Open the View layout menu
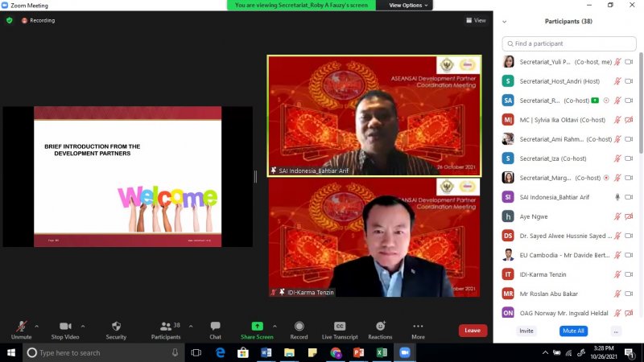This screenshot has height=362, width=644. 476,20
